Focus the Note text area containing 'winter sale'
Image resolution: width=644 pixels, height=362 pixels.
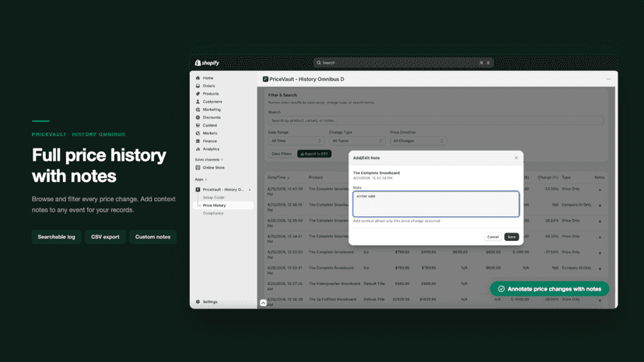click(436, 204)
